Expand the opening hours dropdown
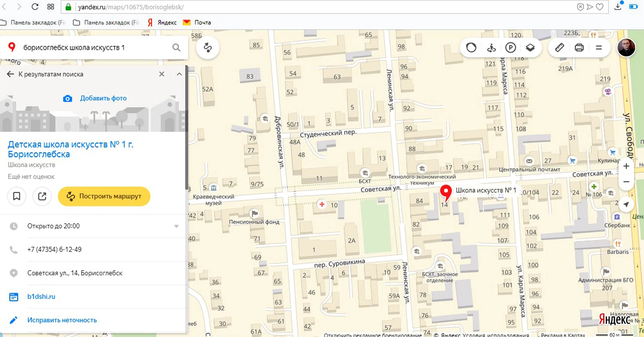 (x=176, y=226)
